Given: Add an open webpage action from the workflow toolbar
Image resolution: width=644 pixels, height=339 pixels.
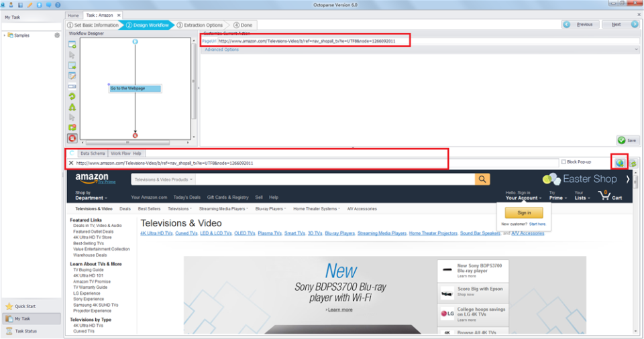Looking at the screenshot, I should [72, 44].
